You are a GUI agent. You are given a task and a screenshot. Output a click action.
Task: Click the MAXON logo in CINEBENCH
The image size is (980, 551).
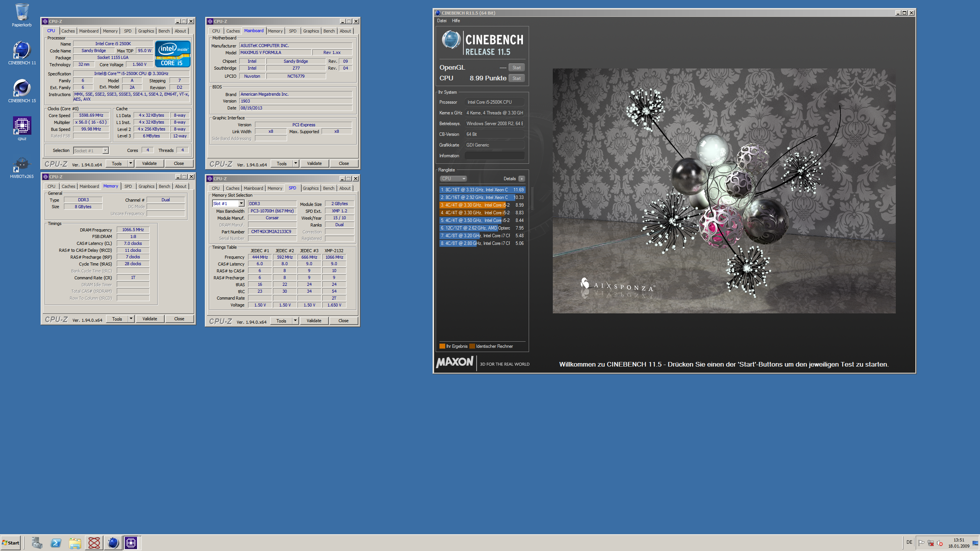coord(455,362)
